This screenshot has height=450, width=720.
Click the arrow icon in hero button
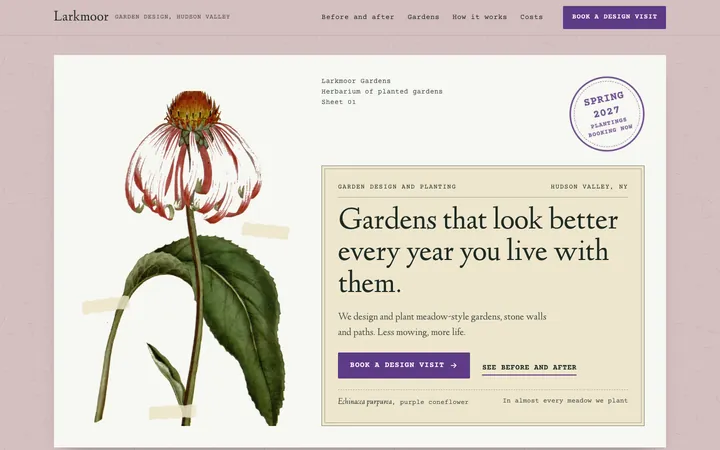pos(454,366)
